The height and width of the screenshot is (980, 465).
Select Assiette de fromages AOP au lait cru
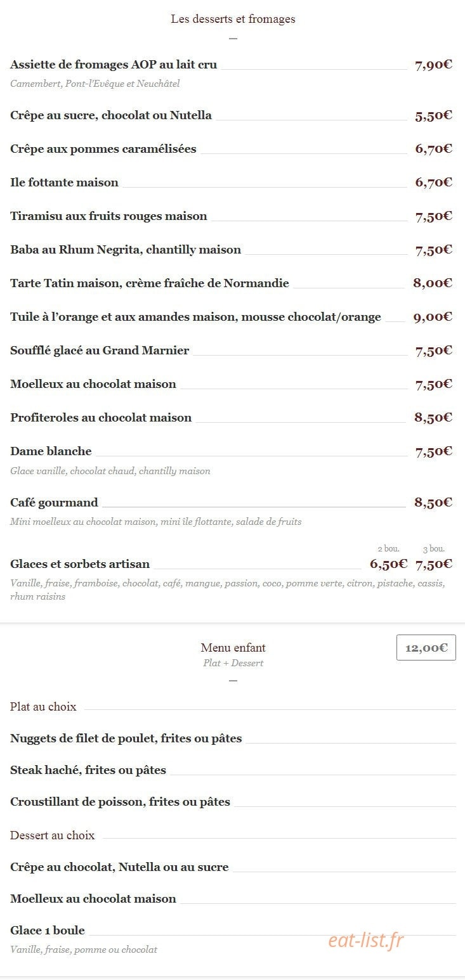point(114,65)
